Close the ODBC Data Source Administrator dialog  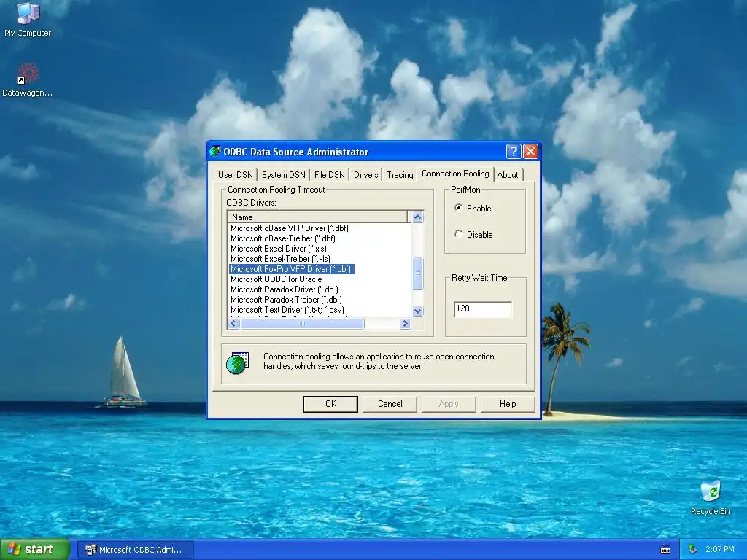(x=530, y=152)
